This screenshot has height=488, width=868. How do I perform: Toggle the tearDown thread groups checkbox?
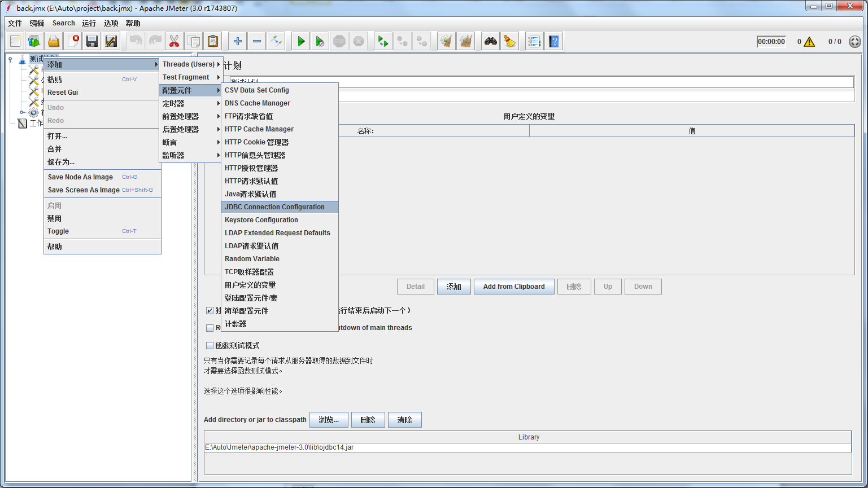[210, 328]
